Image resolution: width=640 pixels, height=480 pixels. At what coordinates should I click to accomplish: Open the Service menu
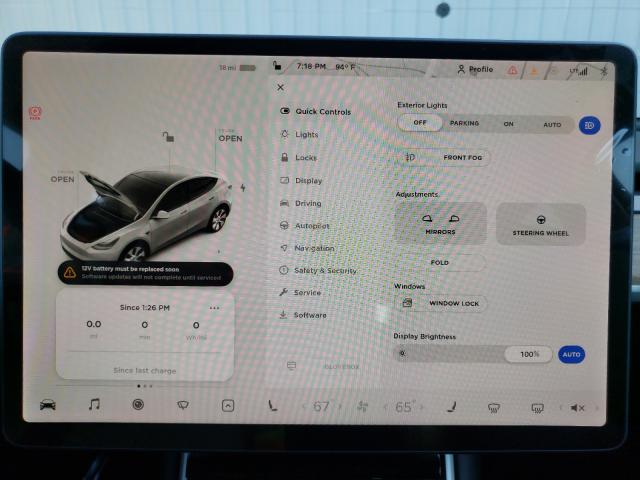300,293
